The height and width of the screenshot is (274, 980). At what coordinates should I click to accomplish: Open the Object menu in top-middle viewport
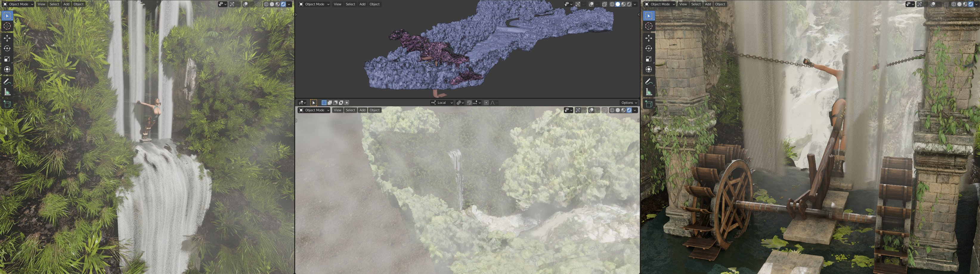(375, 4)
